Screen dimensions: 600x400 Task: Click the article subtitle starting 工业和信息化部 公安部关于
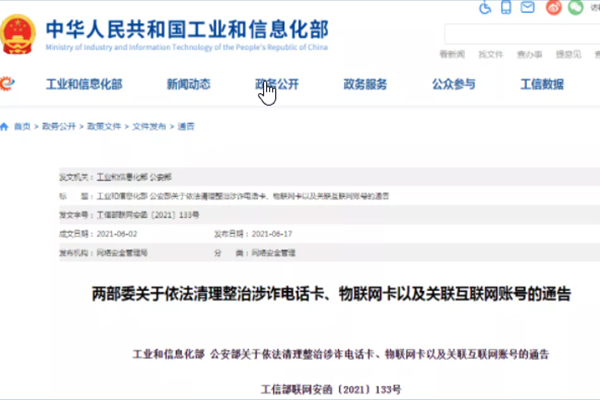(341, 354)
